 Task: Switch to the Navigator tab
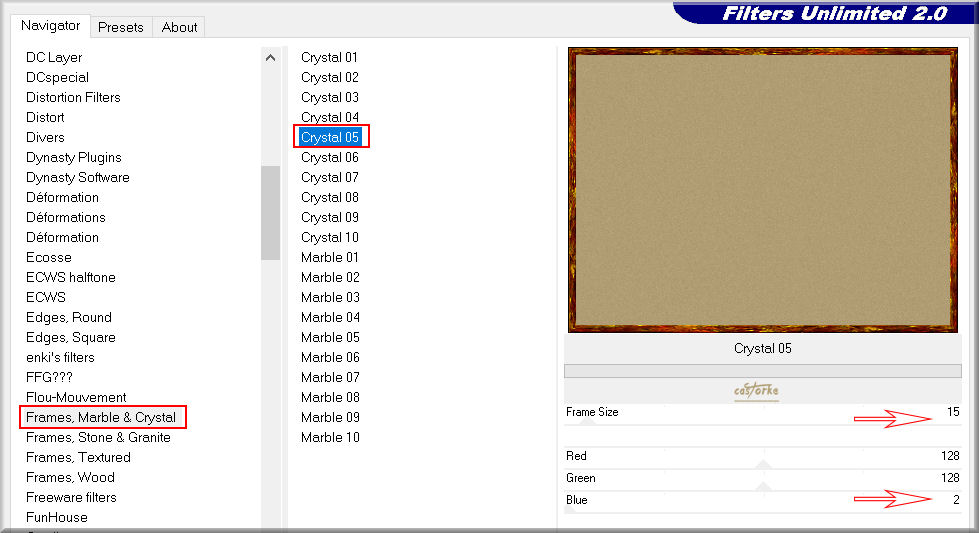pyautogui.click(x=51, y=26)
